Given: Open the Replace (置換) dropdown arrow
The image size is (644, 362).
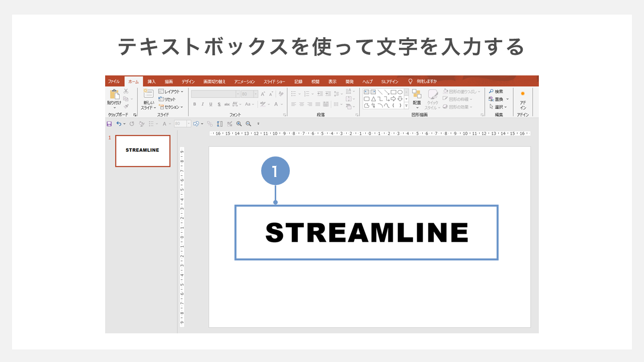Looking at the screenshot, I should tap(507, 99).
